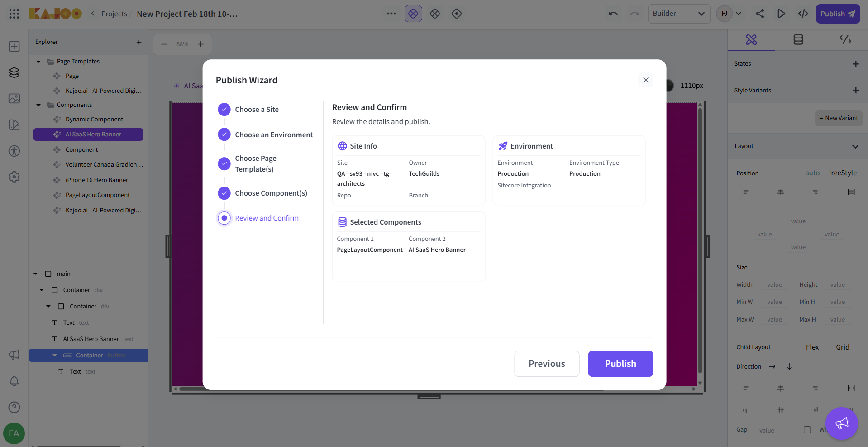Image resolution: width=868 pixels, height=447 pixels.
Task: Click the Previous button
Action: 547,364
